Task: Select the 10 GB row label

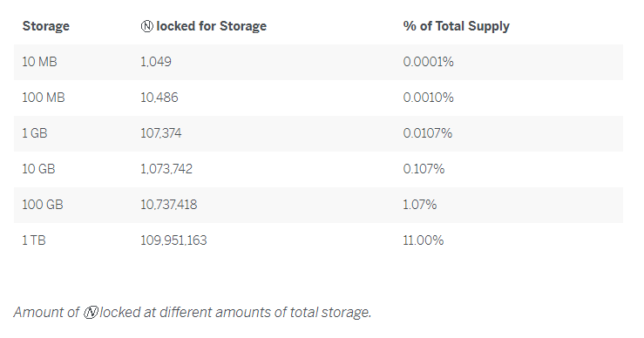Action: coord(38,169)
